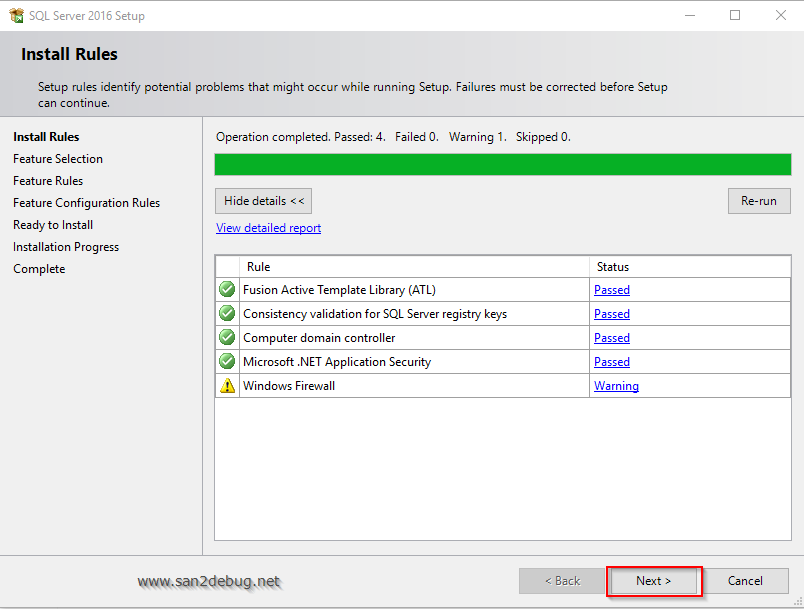Screen dimensions: 804x609
Task: Click the Rule column header
Action: click(x=414, y=267)
